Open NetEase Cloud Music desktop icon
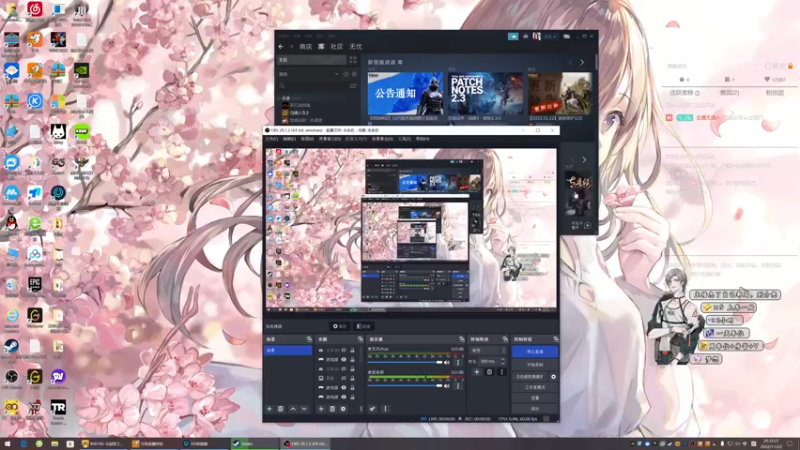 point(35,9)
